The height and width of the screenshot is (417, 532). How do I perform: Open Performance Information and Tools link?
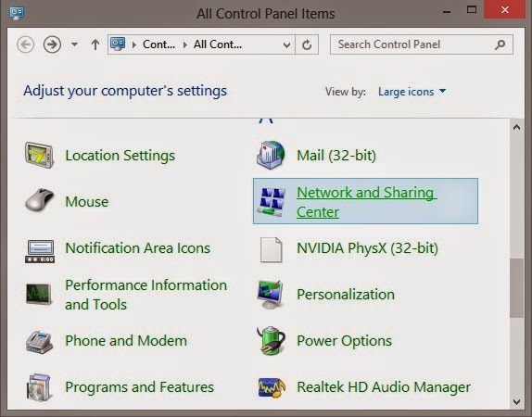click(x=146, y=295)
